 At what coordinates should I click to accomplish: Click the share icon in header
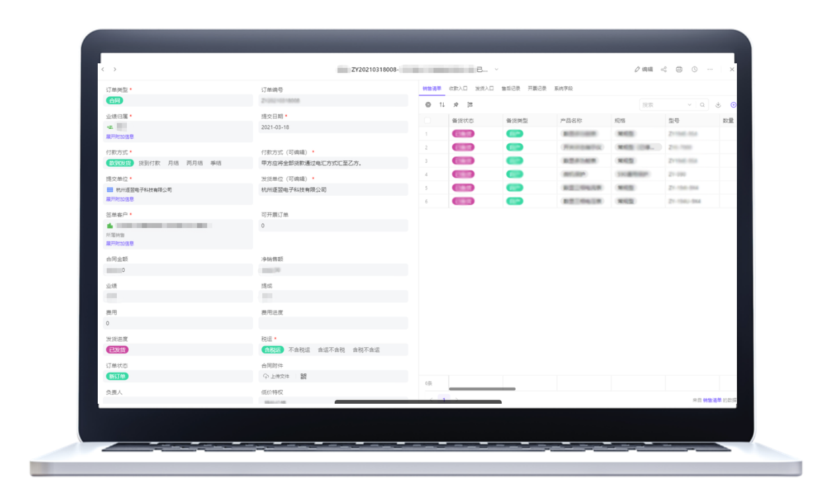664,69
